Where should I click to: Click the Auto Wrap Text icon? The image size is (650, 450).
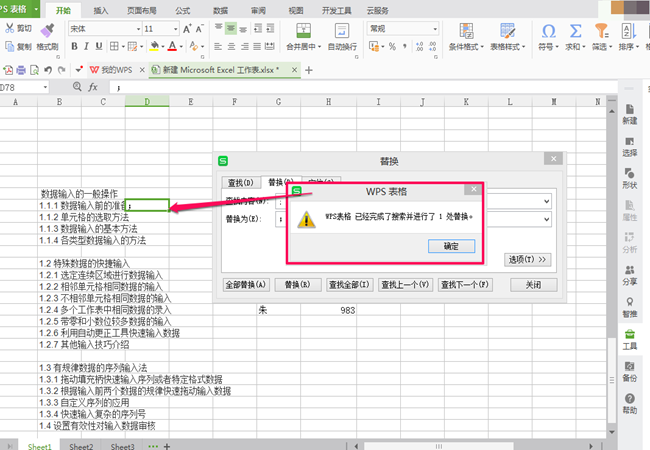pyautogui.click(x=342, y=31)
